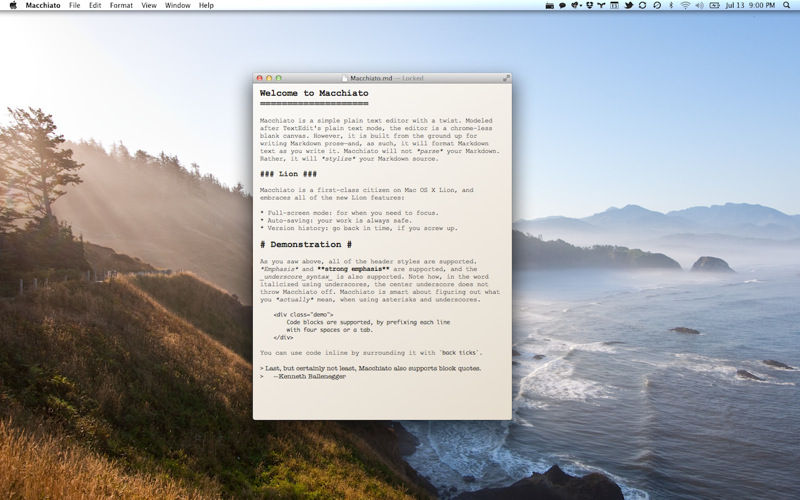The image size is (800, 500).
Task: Open the Bluetooth status menu
Action: coord(671,5)
